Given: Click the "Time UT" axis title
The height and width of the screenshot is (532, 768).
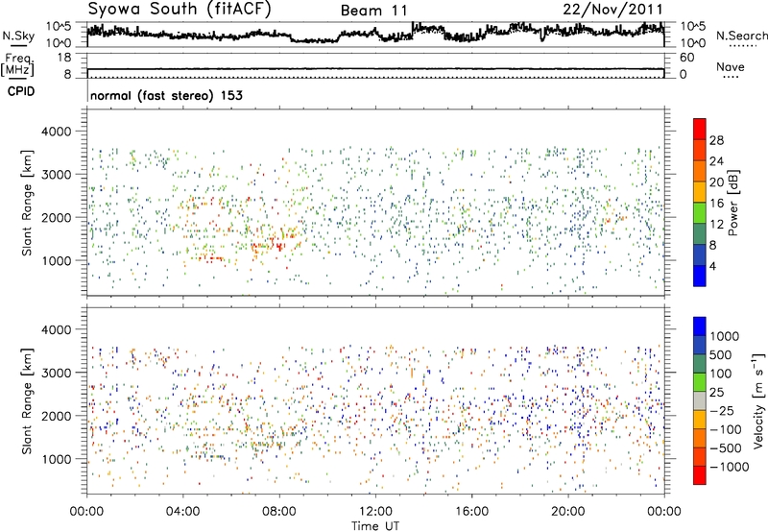Looking at the screenshot, I should tap(375, 526).
